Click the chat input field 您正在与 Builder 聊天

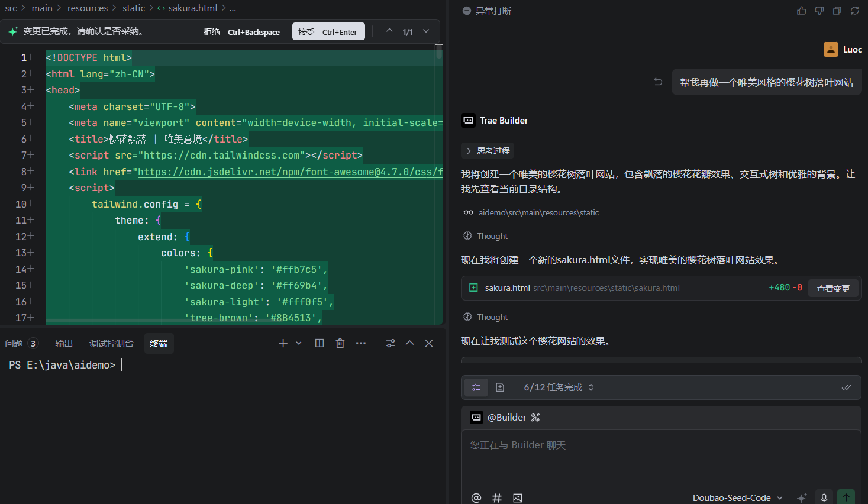coord(661,458)
